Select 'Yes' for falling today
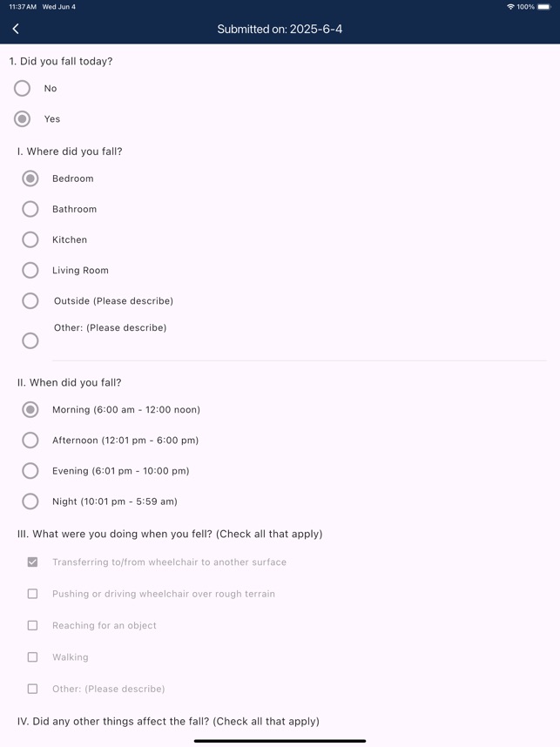The width and height of the screenshot is (560, 747). 23,118
